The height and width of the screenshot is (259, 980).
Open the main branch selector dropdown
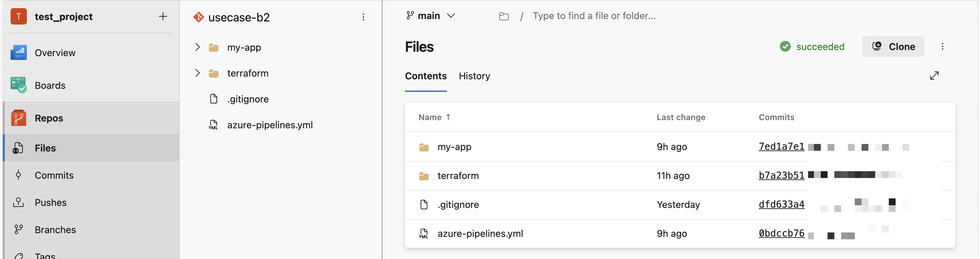[430, 16]
